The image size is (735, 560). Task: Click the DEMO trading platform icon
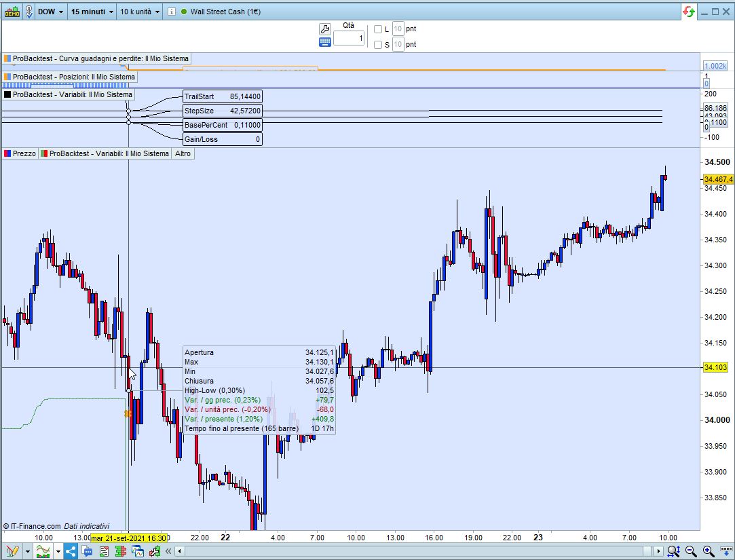tap(12, 12)
